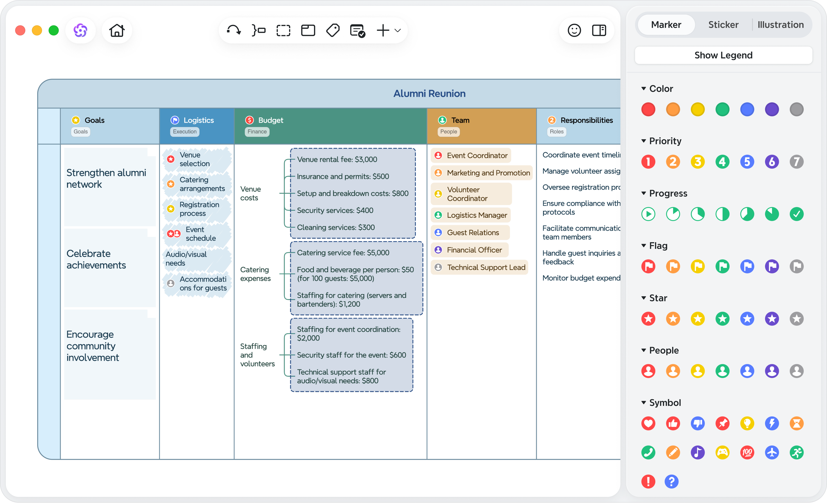Image resolution: width=827 pixels, height=504 pixels.
Task: Collapse the People section
Action: tap(644, 350)
